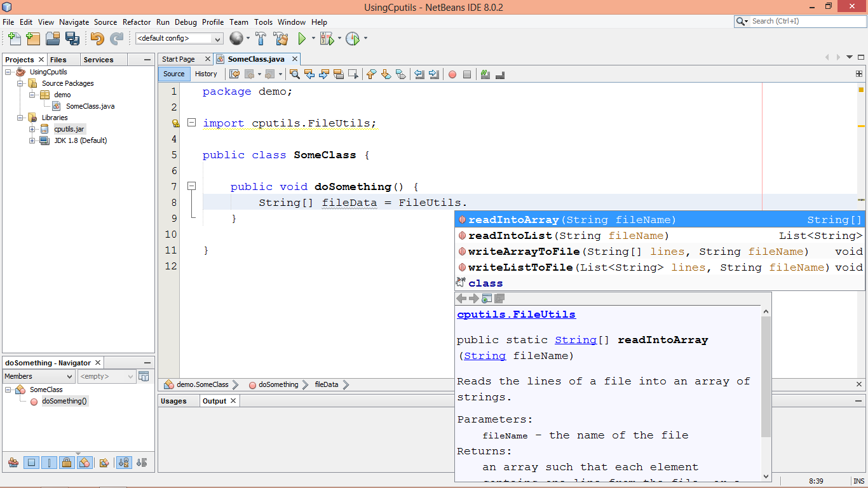868x488 pixels.
Task: Collapse the UsingCputils project node
Action: click(8, 72)
